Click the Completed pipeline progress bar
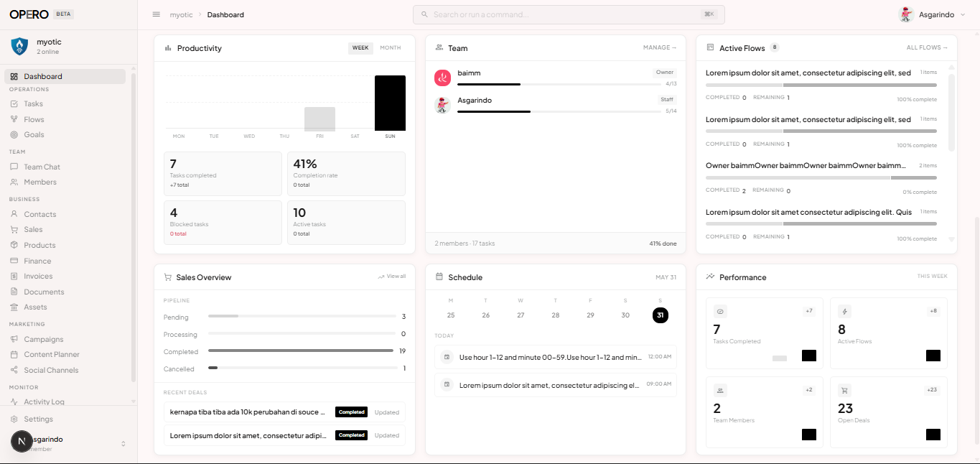The height and width of the screenshot is (464, 980). pyautogui.click(x=302, y=351)
